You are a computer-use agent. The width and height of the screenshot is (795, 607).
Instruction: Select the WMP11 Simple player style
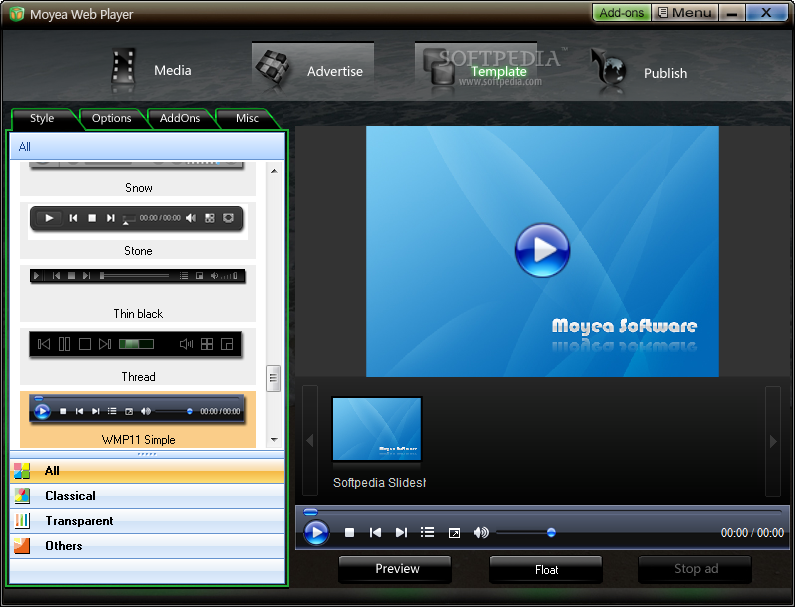tap(138, 419)
